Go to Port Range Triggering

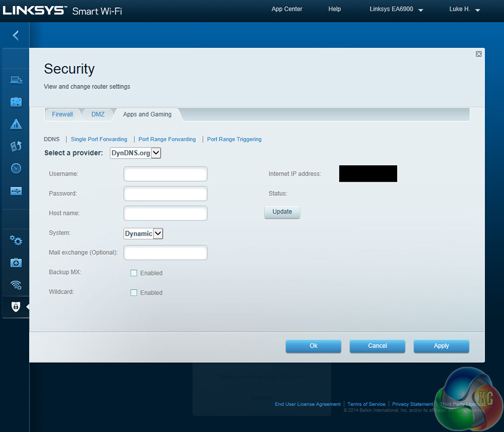tap(234, 139)
